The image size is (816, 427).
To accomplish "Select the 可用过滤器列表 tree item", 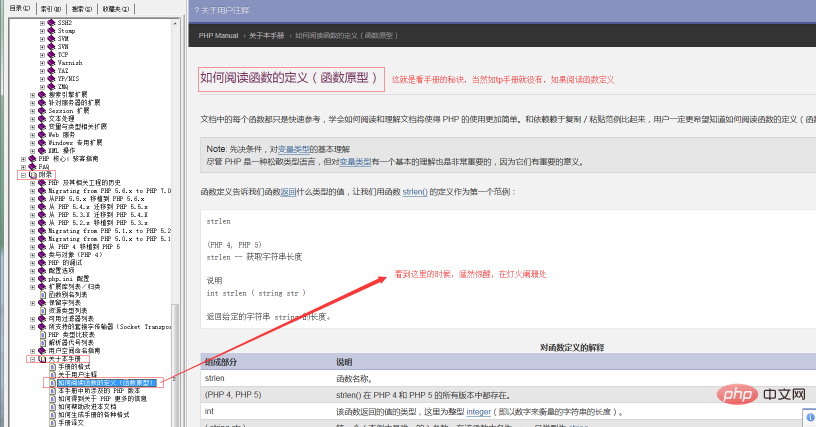I will (x=71, y=319).
